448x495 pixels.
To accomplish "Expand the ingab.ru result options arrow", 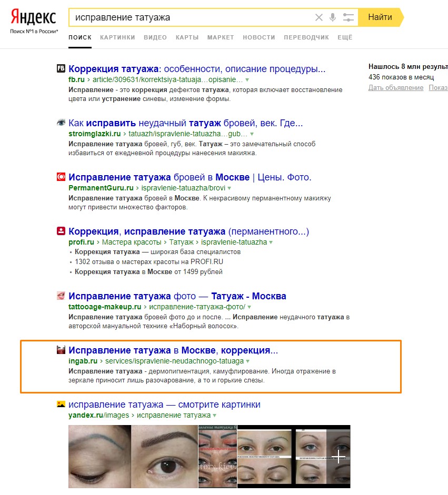I will click(248, 361).
